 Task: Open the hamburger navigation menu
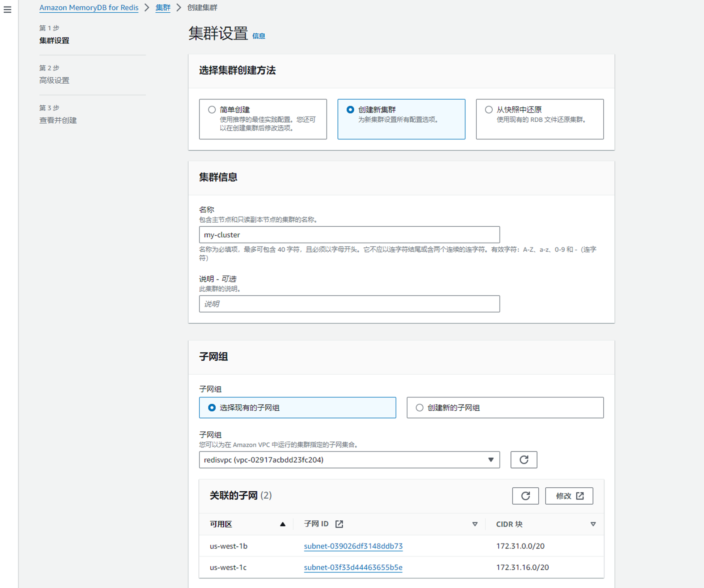pyautogui.click(x=7, y=10)
